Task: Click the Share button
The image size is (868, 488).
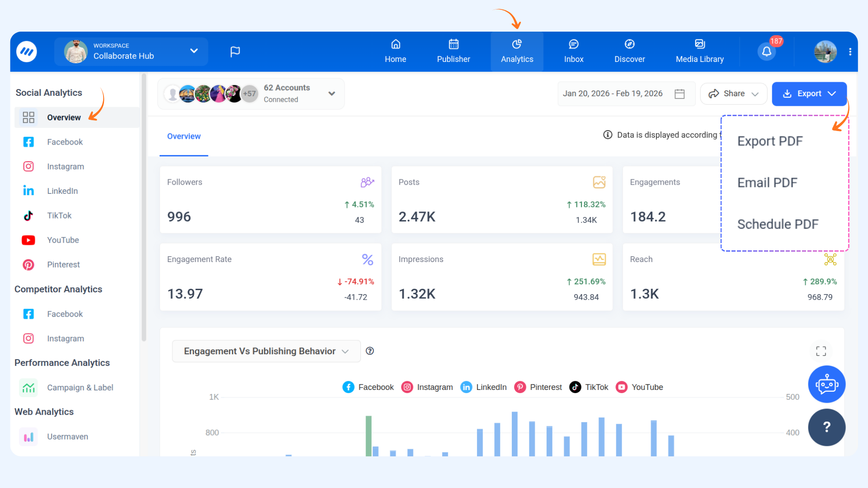Action: click(733, 94)
